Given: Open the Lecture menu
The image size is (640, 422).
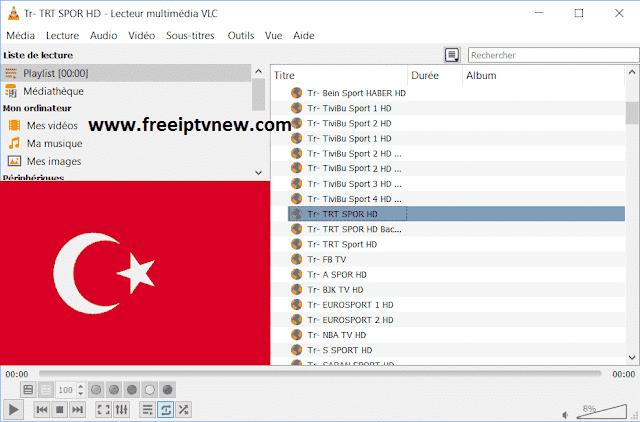Looking at the screenshot, I should (x=62, y=36).
